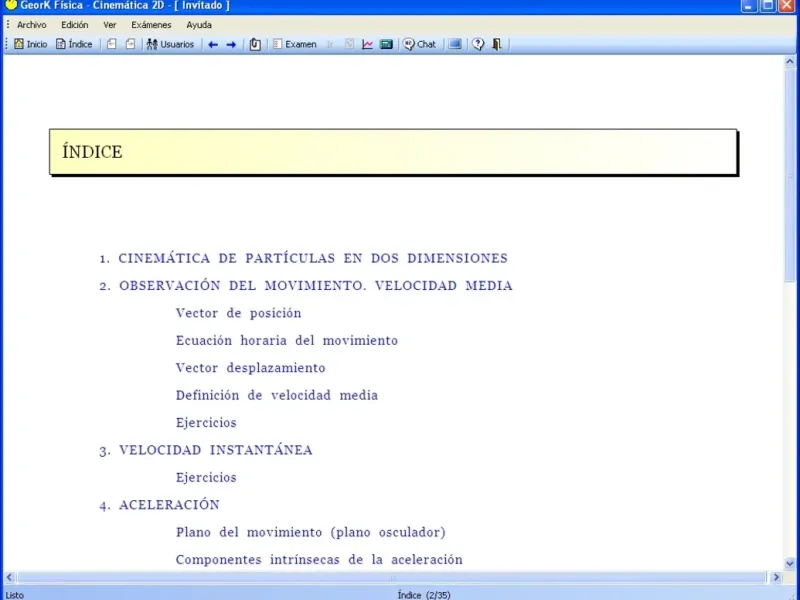Click the horizontal scrollbar right arrow

point(776,578)
